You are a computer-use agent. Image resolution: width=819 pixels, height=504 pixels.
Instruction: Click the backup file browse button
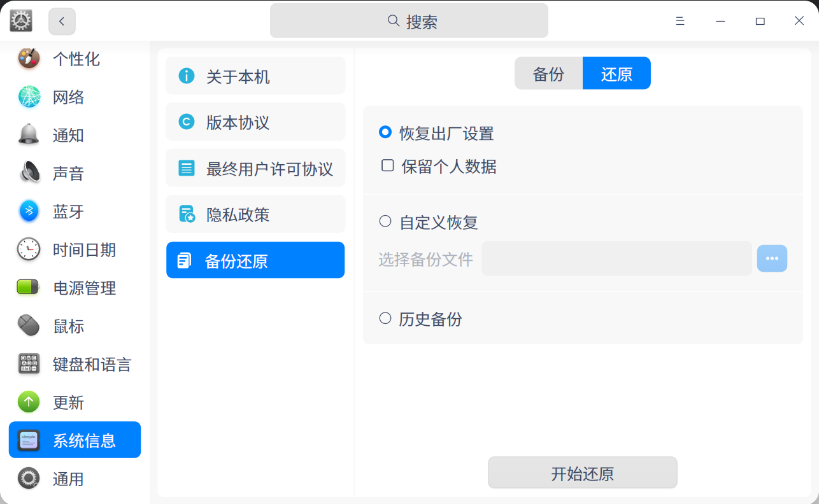[772, 258]
